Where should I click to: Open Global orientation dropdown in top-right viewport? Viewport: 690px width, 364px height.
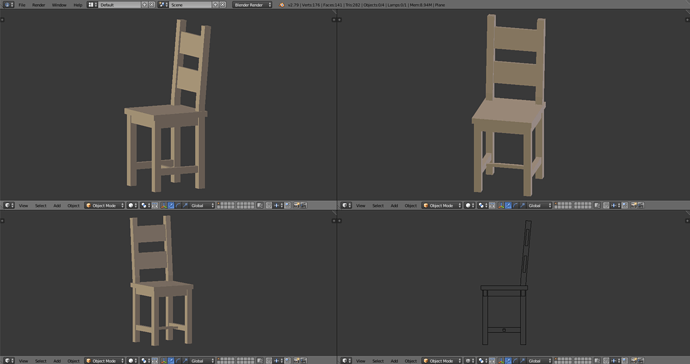click(540, 205)
